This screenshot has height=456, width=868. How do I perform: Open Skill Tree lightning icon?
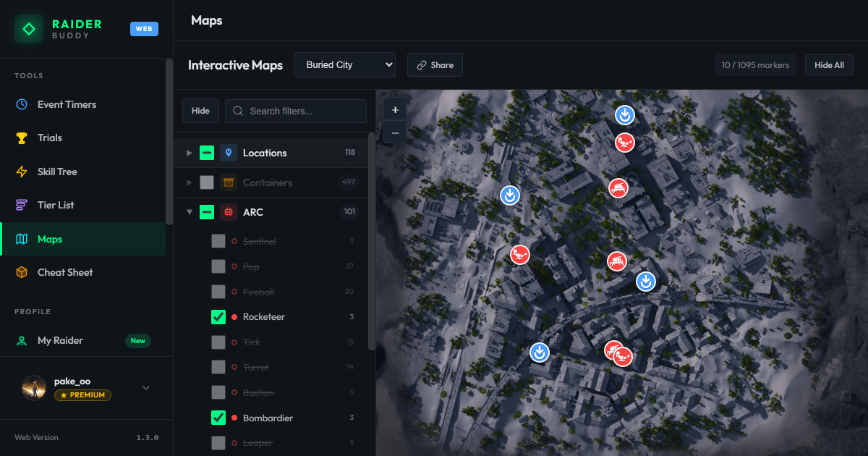[x=22, y=172]
